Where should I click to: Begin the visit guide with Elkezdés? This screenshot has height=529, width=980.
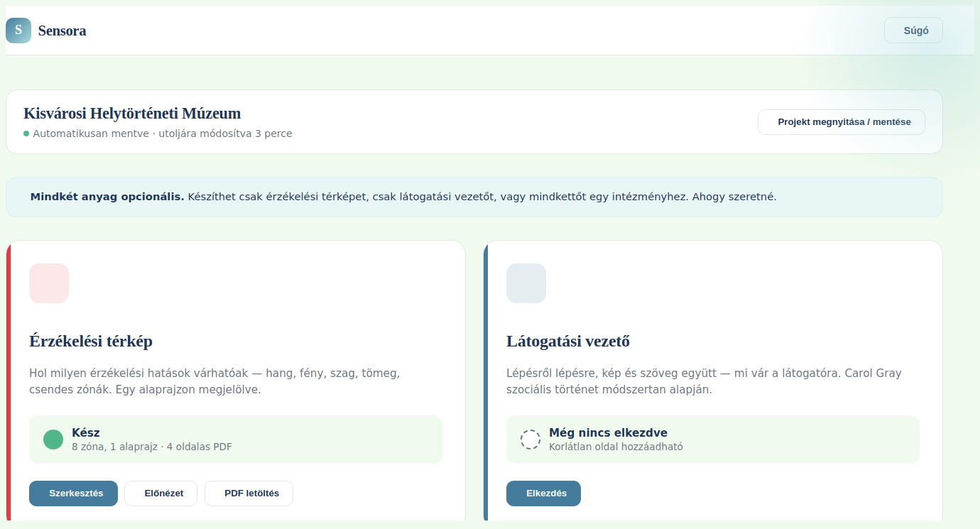tap(543, 493)
